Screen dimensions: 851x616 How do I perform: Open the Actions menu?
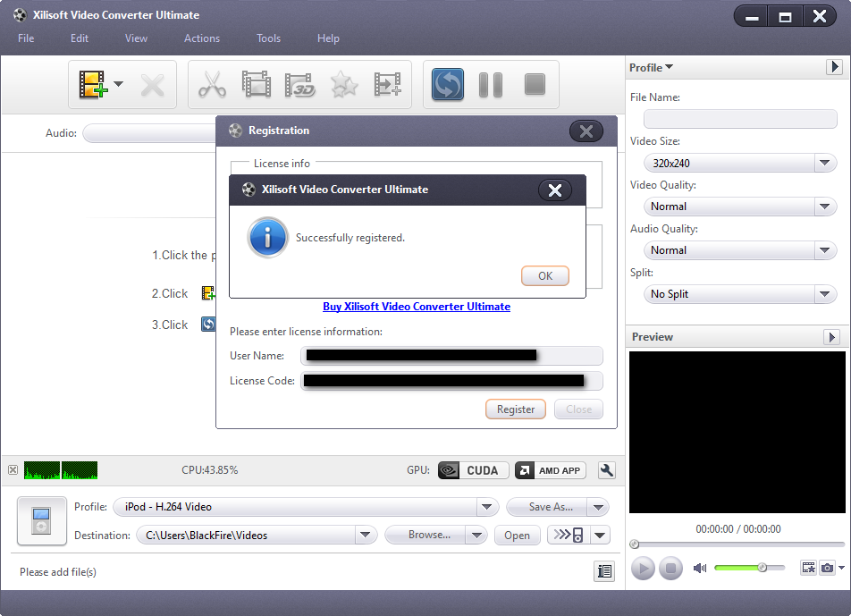click(x=202, y=38)
